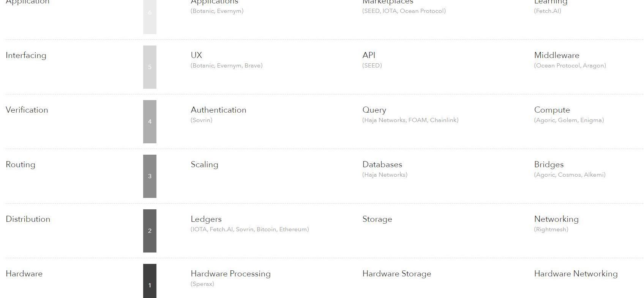Image resolution: width=644 pixels, height=298 pixels.
Task: Select the layer 4 gray block
Action: click(150, 122)
